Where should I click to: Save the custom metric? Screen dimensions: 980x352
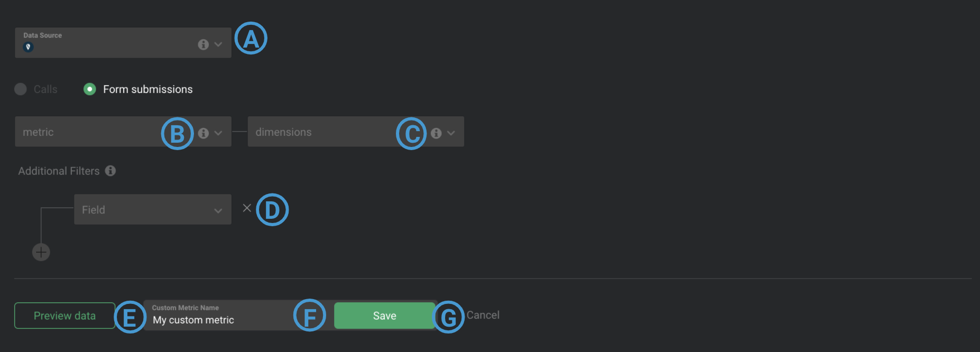click(x=384, y=315)
